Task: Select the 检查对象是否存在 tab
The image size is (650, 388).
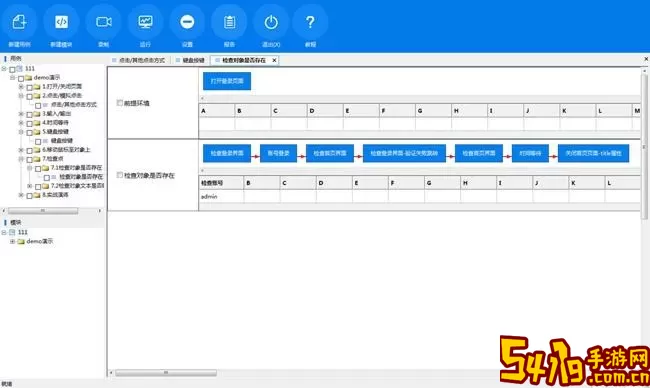Action: point(244,61)
